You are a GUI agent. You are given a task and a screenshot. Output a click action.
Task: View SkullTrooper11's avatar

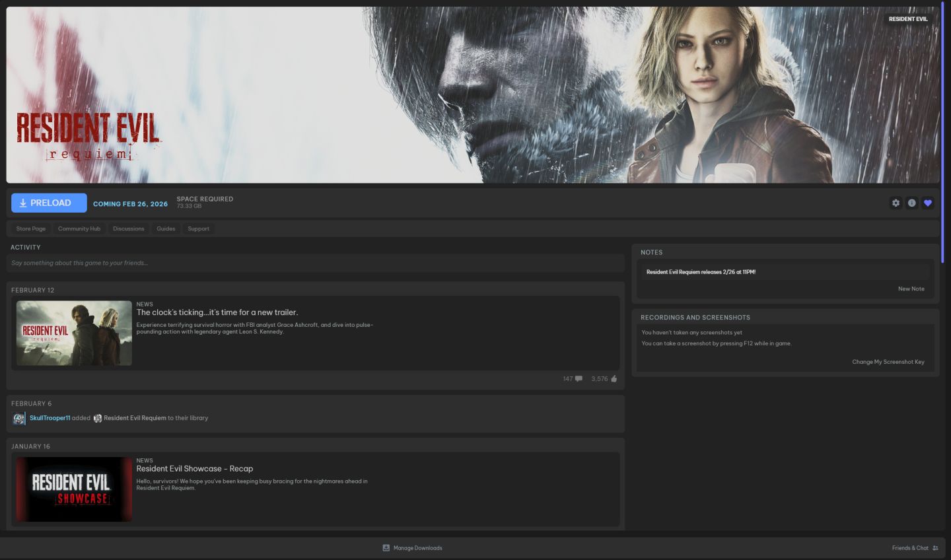pyautogui.click(x=19, y=418)
